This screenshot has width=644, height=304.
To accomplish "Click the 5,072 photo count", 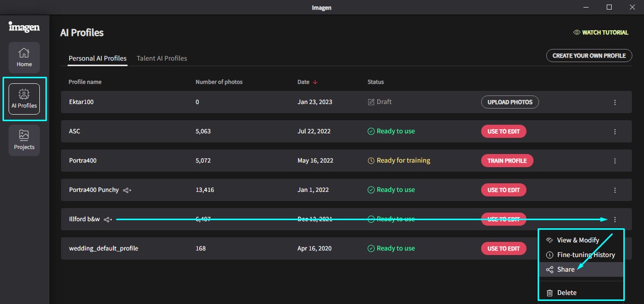I will 203,161.
